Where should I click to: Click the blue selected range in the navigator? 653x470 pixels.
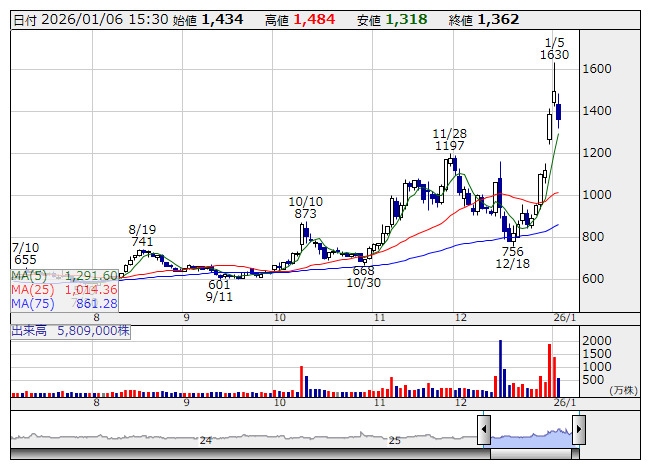coord(530,433)
